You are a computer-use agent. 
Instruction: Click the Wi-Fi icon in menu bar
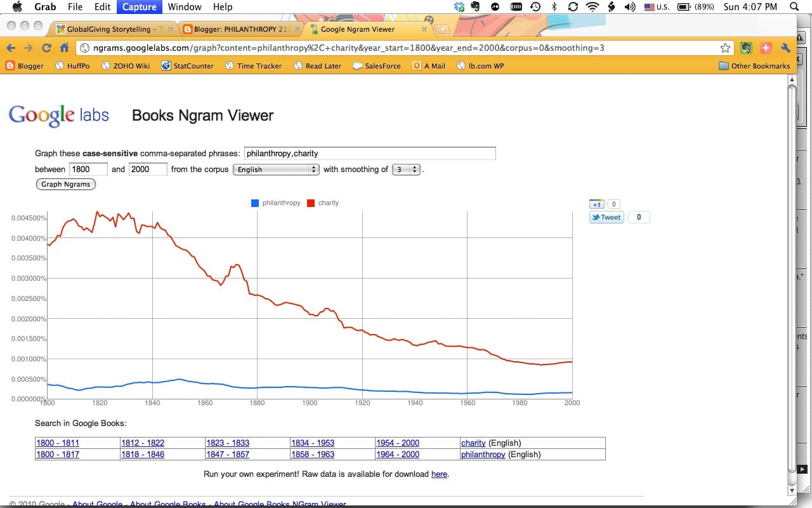[x=593, y=7]
